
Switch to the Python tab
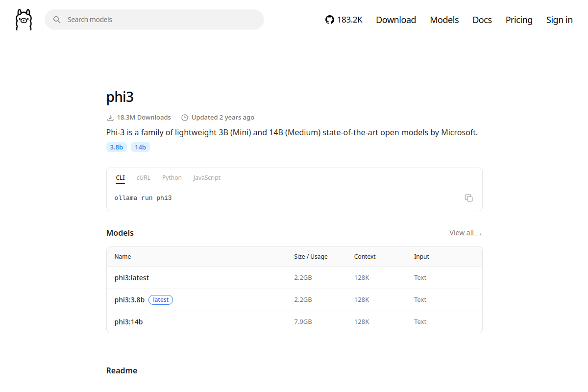172,178
